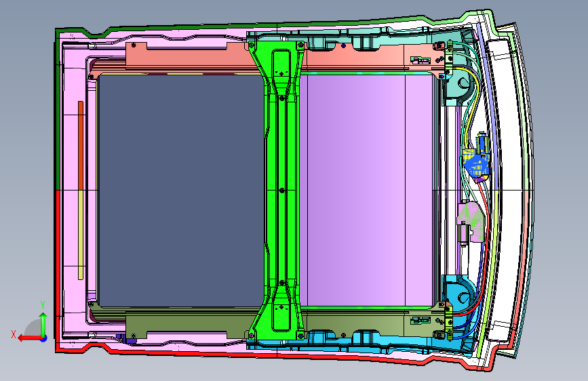The width and height of the screenshot is (588, 381).
Task: Click the blue origin sphere of the axis triad
Action: [x=44, y=338]
